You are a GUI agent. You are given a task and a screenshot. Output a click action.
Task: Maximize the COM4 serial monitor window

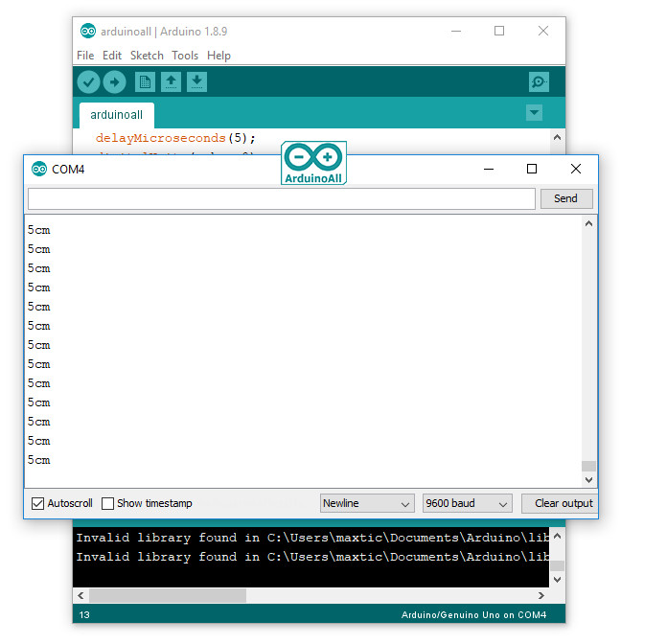pos(532,170)
